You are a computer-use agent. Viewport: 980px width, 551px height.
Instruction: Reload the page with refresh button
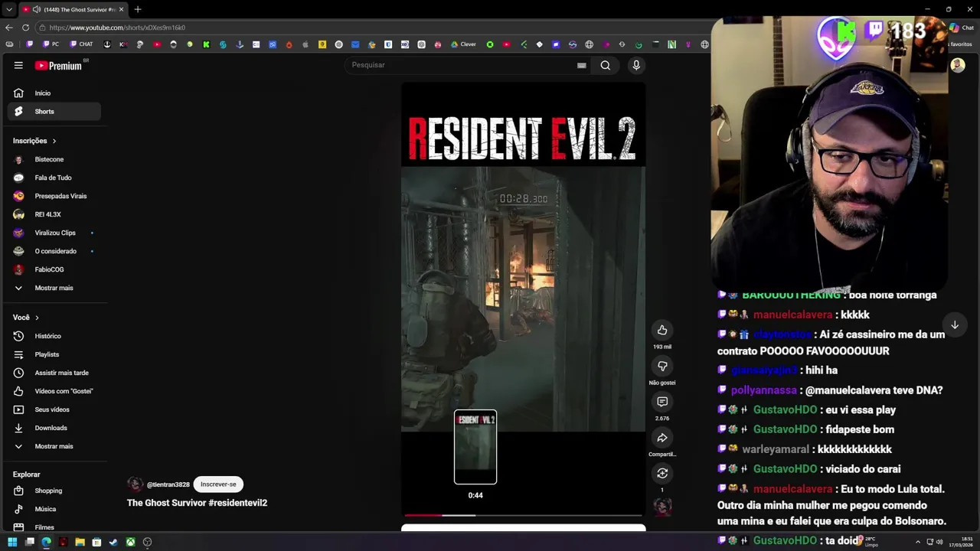coord(26,28)
